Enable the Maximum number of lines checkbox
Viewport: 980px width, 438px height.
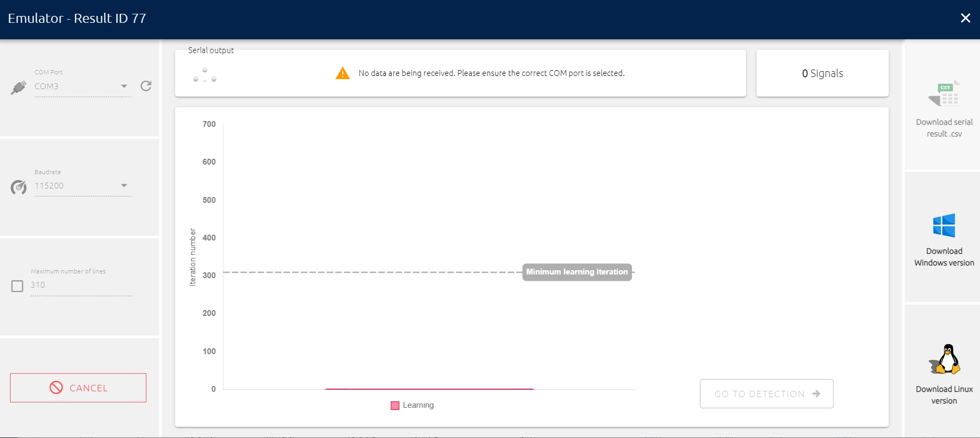(18, 286)
